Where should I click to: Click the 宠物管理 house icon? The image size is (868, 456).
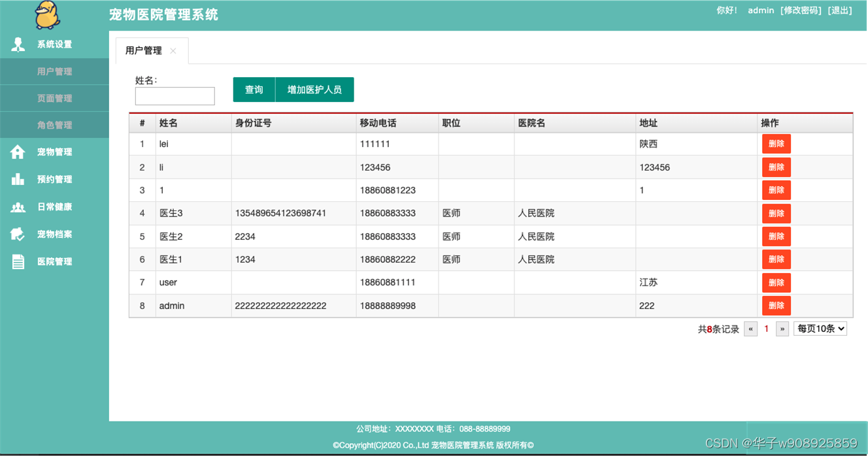click(x=18, y=152)
